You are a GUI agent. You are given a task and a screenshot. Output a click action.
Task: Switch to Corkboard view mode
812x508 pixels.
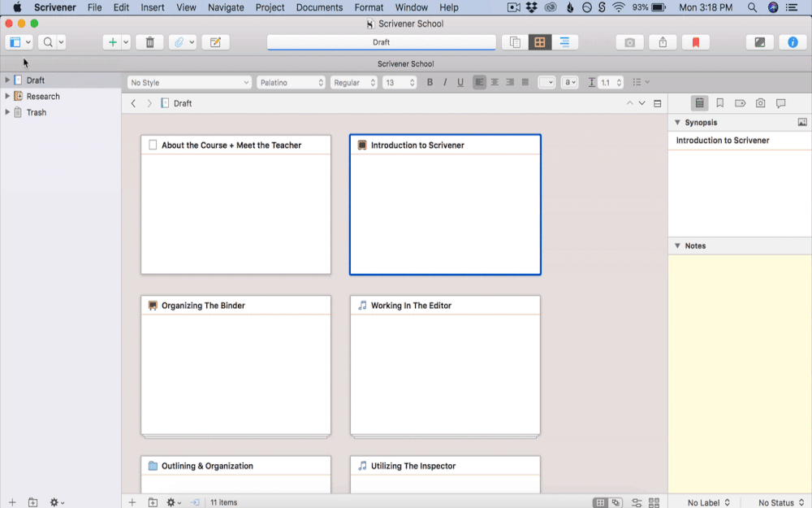[x=539, y=42]
